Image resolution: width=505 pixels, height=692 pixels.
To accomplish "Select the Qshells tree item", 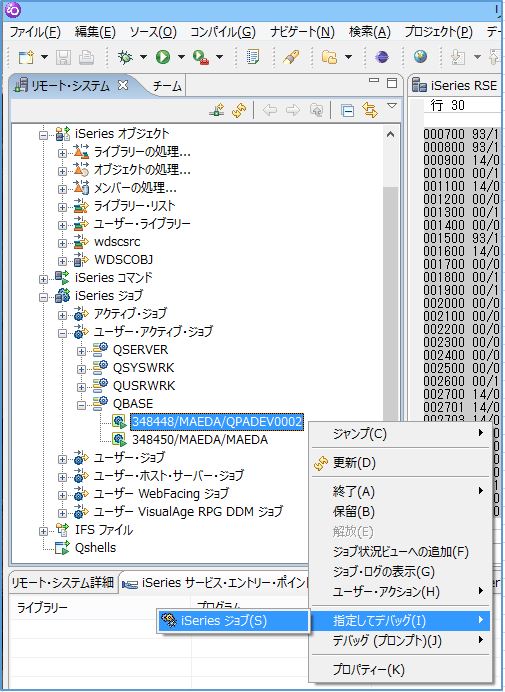I will coord(95,548).
